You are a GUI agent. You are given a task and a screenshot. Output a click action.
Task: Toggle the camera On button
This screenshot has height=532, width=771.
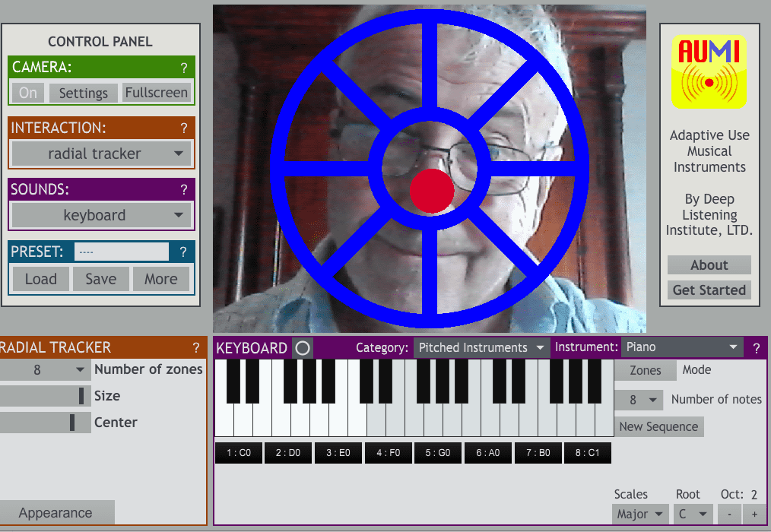point(28,93)
